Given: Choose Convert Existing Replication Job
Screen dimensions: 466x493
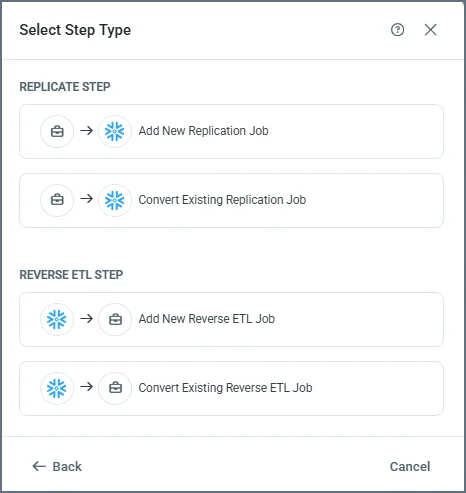Looking at the screenshot, I should [x=231, y=200].
